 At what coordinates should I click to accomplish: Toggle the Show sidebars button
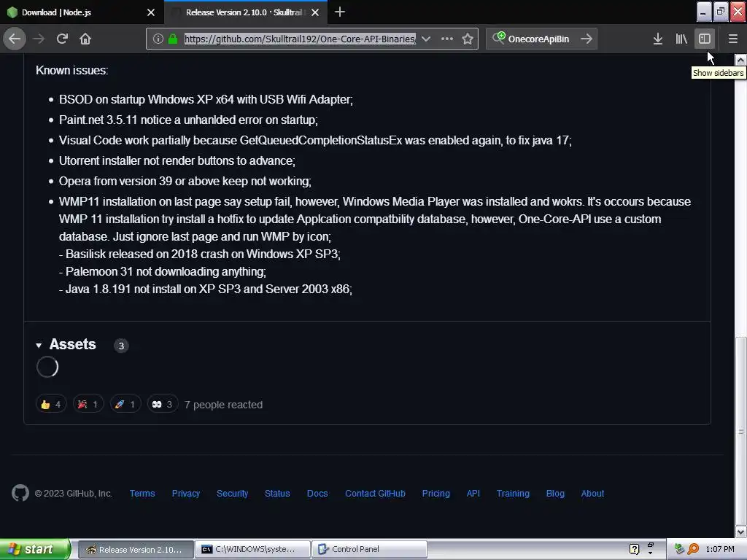(705, 39)
